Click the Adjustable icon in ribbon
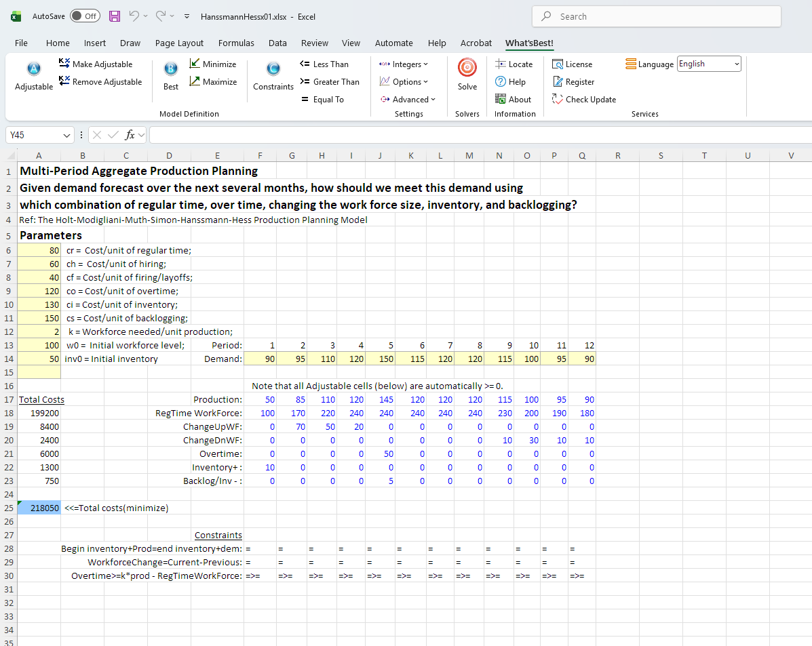This screenshot has width=812, height=646. pos(34,68)
